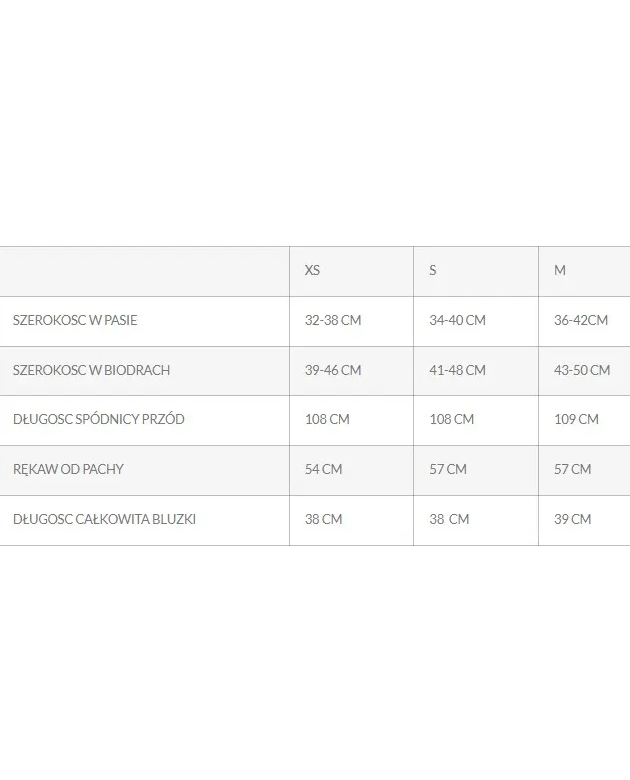Click the RĘKAW OD PACHY label

coord(68,469)
